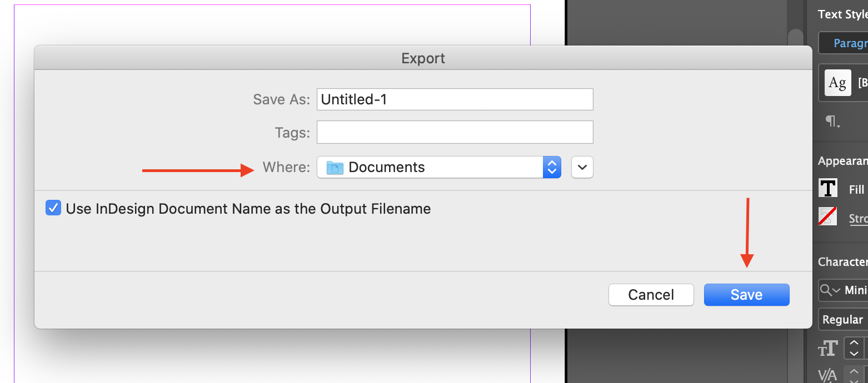The image size is (868, 383).
Task: Uncheck Use InDesign Document Name checkbox
Action: (53, 209)
